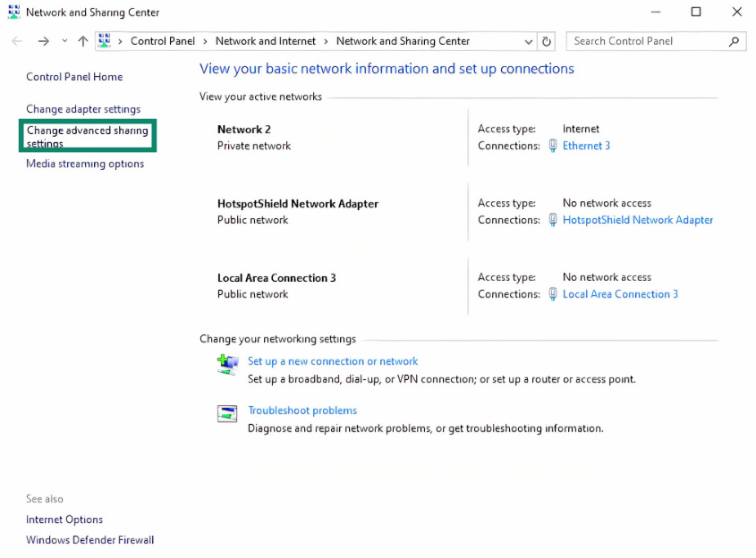Follow the Ethernet 3 connection link
Screen dimensions: 756x558
[586, 145]
